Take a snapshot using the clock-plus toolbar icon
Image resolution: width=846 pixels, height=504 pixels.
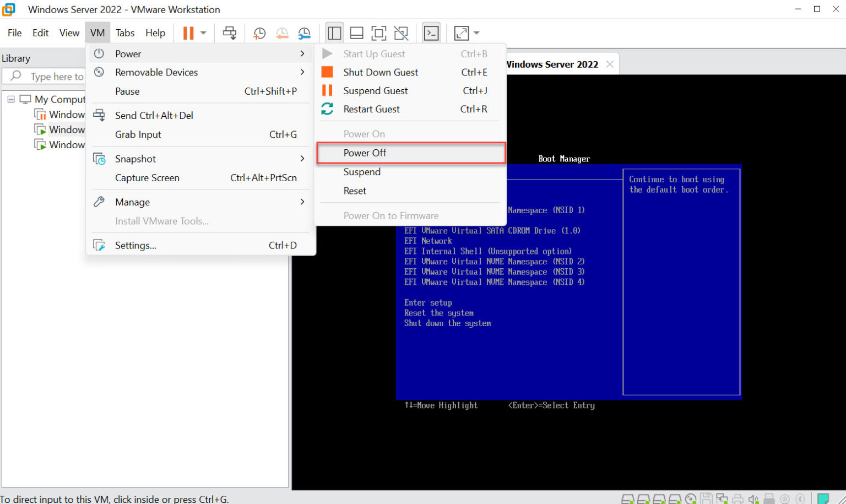[x=259, y=32]
